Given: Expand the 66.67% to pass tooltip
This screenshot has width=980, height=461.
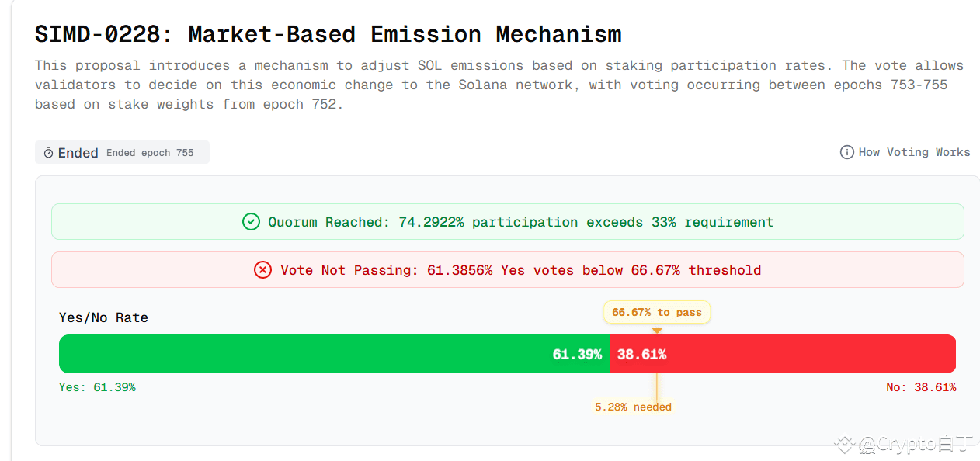Looking at the screenshot, I should pos(656,312).
